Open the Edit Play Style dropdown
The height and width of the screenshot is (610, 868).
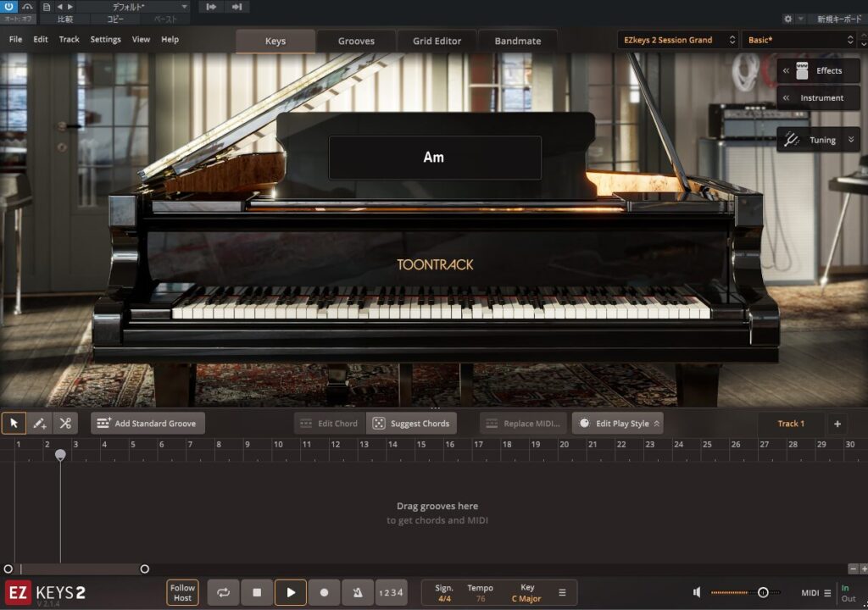point(617,424)
